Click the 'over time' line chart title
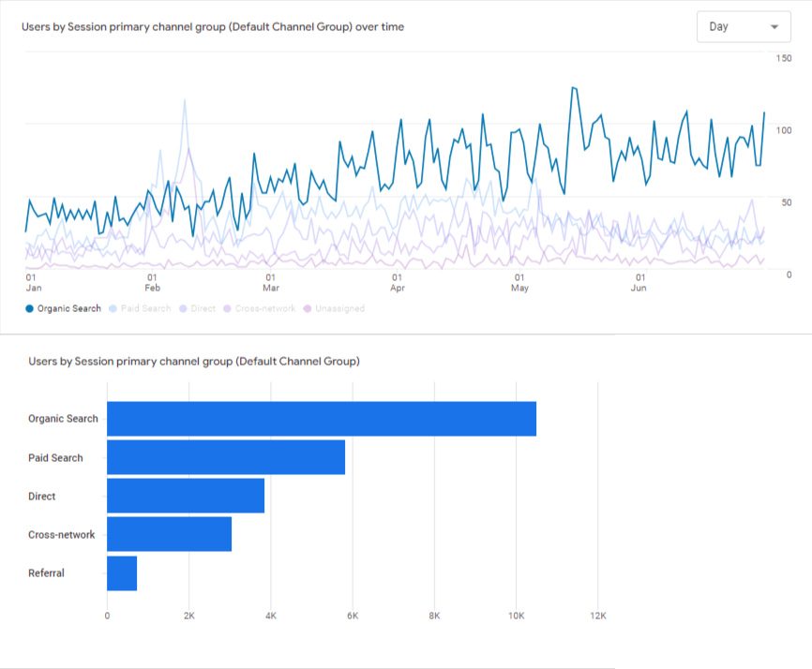Screen dimensions: 812x669 click(x=213, y=27)
